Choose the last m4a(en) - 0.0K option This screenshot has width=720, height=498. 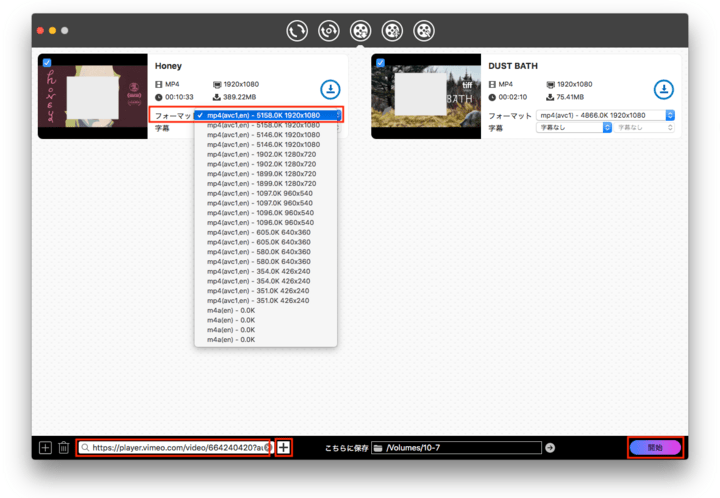[x=231, y=340]
